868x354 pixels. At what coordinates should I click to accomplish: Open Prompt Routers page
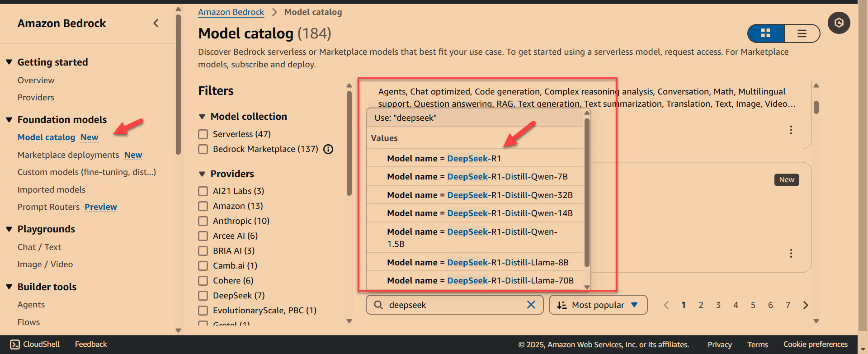point(48,207)
